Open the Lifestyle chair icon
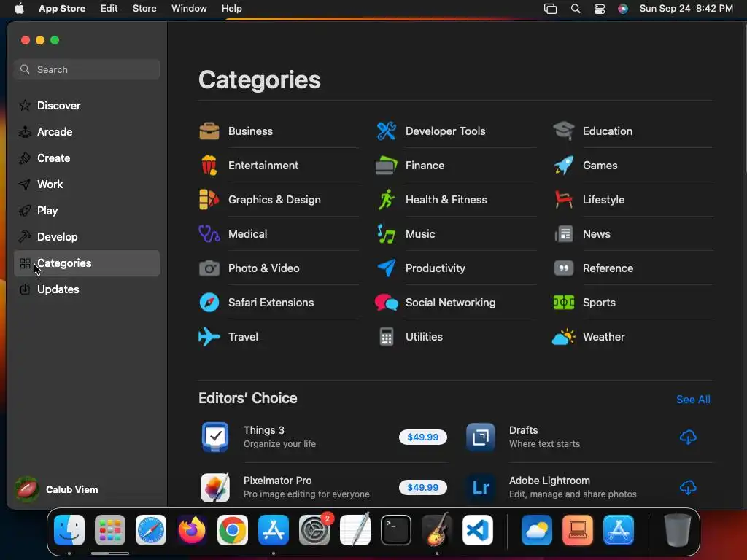This screenshot has width=747, height=560. tap(564, 200)
